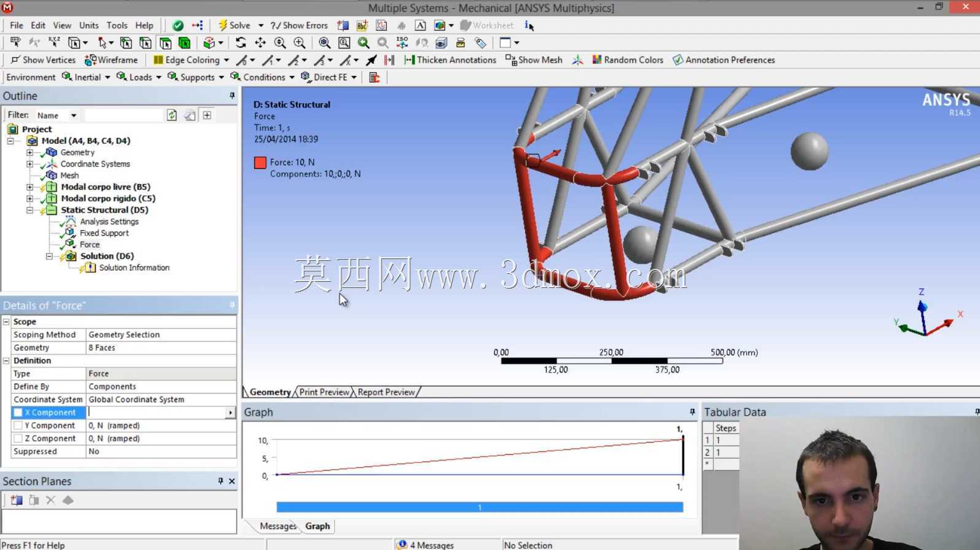Click Show Errors button
980x550 pixels.
tap(299, 25)
